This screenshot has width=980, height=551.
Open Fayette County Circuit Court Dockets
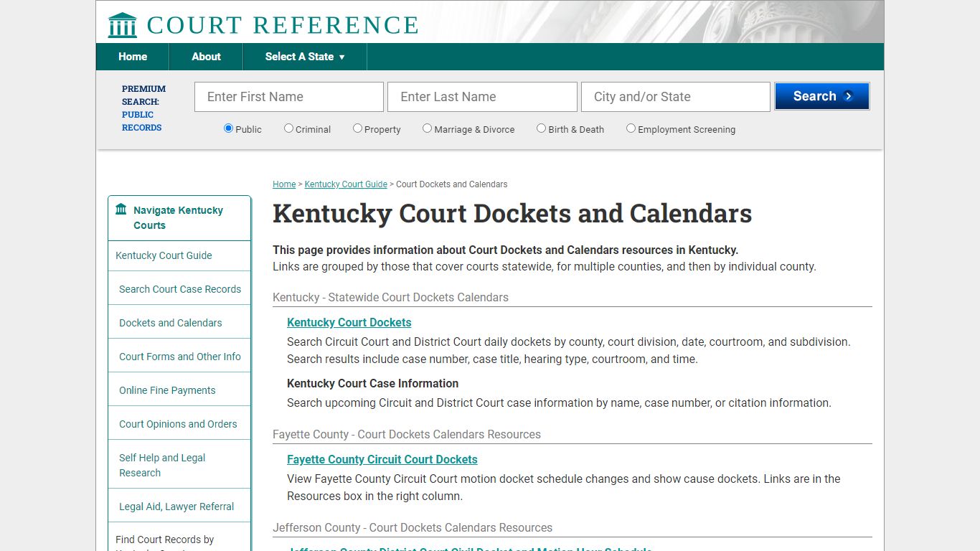click(x=382, y=459)
